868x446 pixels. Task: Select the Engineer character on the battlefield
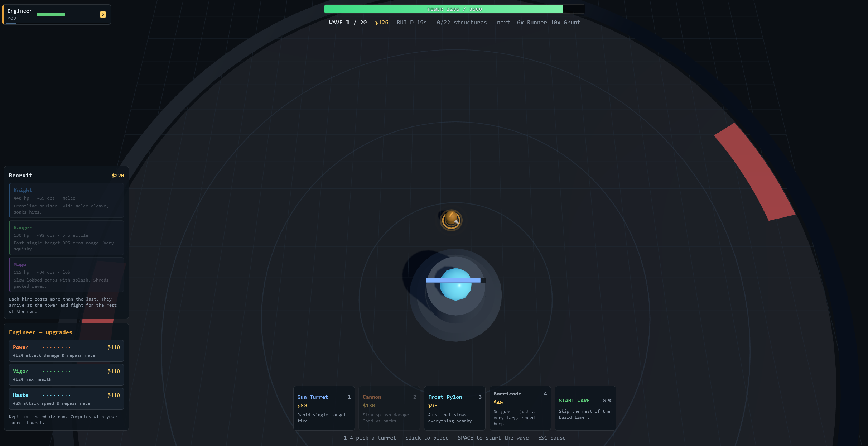[x=451, y=220]
